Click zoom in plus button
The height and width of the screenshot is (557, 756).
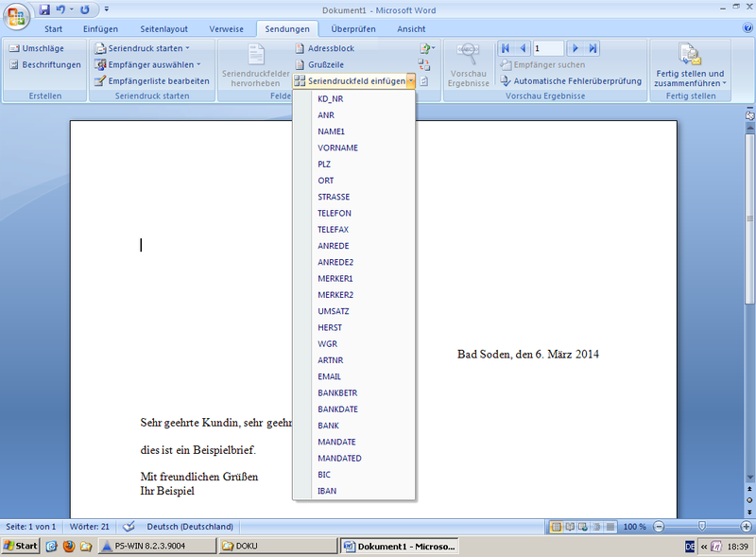(x=746, y=527)
